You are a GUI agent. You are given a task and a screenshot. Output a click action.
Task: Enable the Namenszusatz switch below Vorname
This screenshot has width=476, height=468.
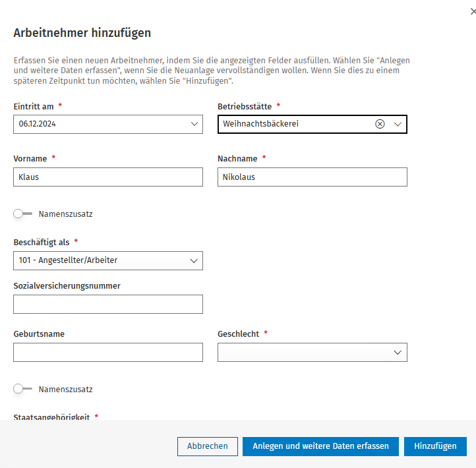[22, 214]
